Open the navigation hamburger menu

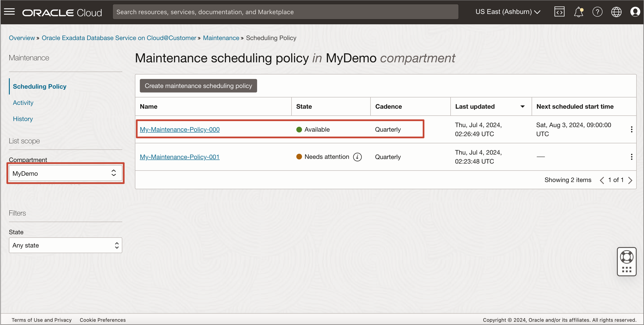(x=10, y=12)
